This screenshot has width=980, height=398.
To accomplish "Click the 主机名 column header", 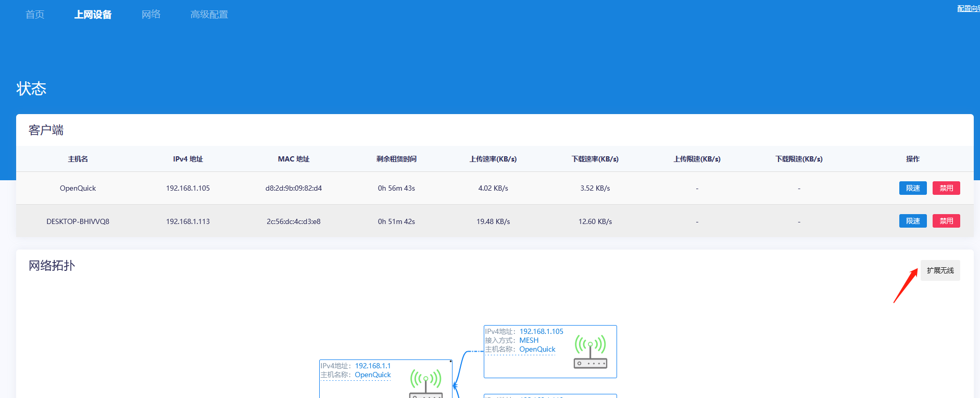I will 78,159.
